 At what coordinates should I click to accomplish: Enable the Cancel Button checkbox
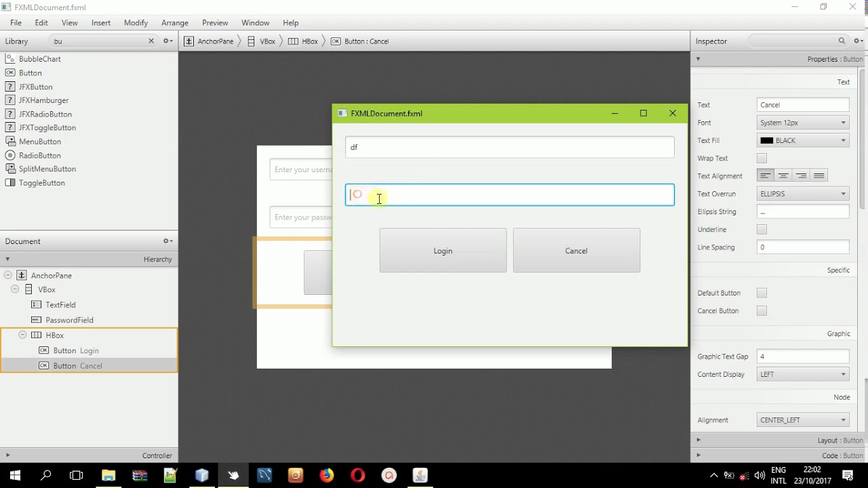(x=762, y=310)
